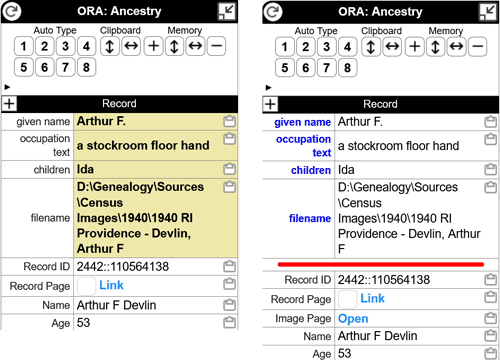Click Clipboard vertical arrows icon in right panel

pos(371,47)
